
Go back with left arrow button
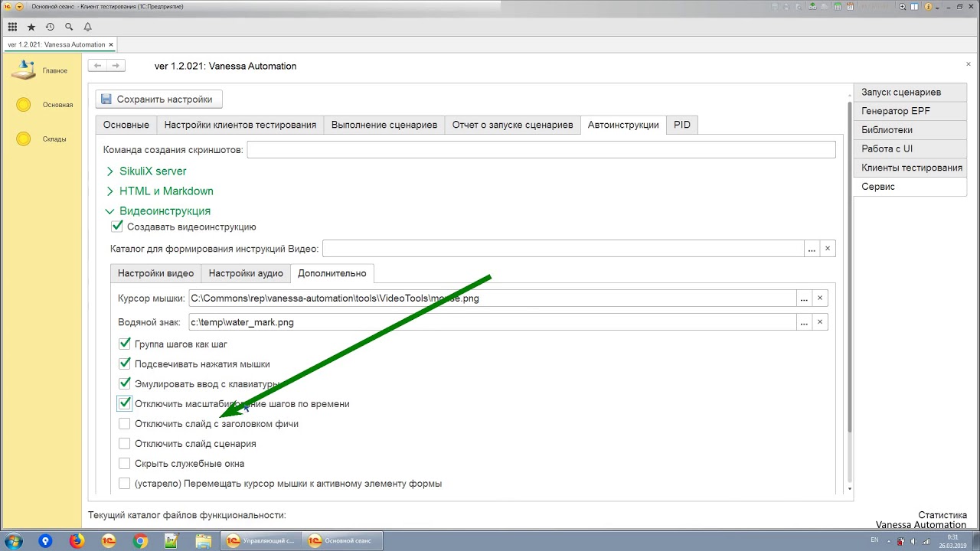click(97, 66)
